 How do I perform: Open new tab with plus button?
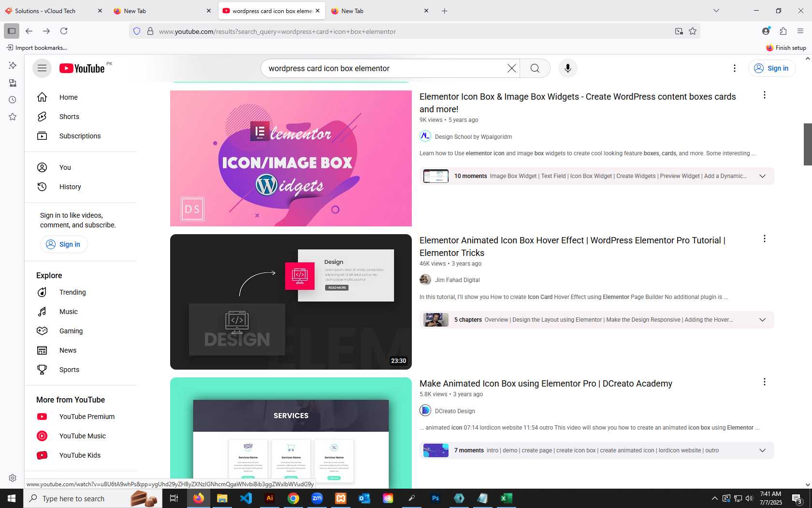coord(445,11)
